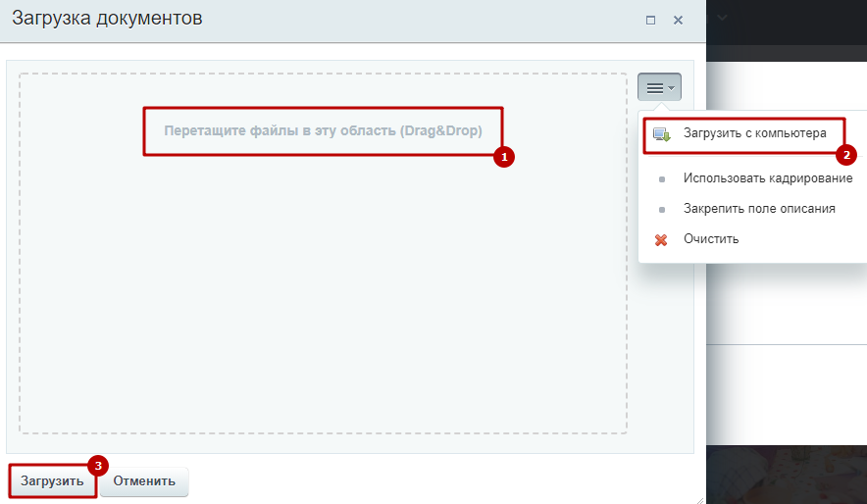This screenshot has width=867, height=504.
Task: Click the computer upload icon in menu
Action: tap(661, 134)
